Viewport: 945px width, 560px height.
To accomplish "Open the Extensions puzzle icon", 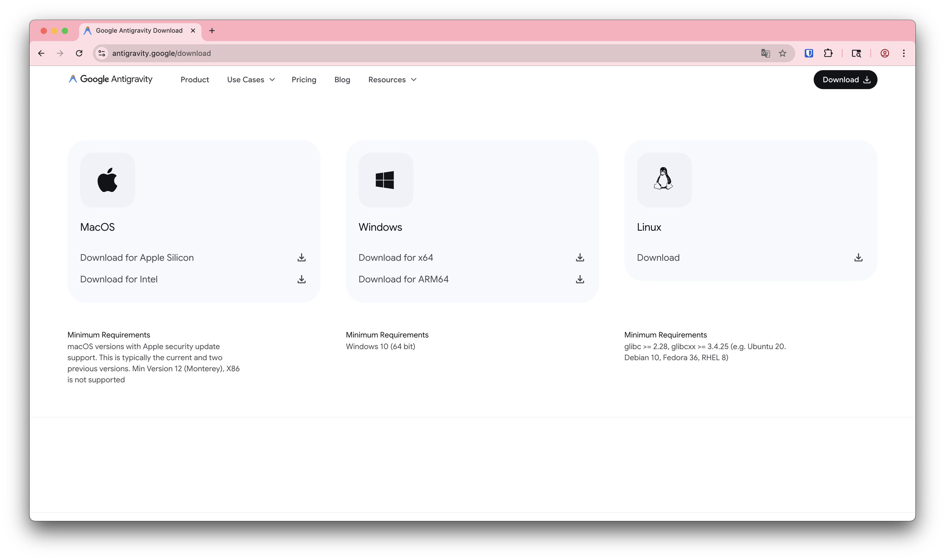I will [828, 53].
